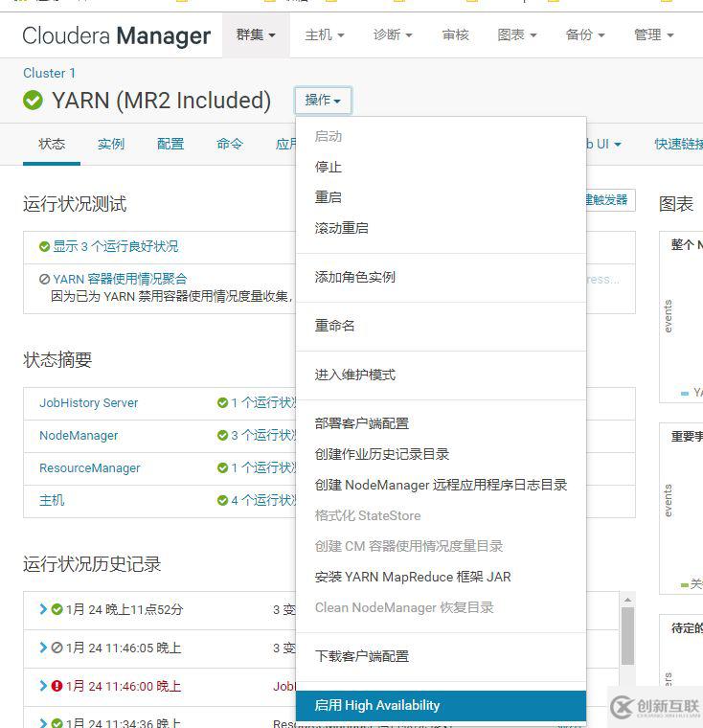Screen dimensions: 703x728
Task: Choose 安装 YARN MapReduce 框架 JAR
Action: (441, 577)
